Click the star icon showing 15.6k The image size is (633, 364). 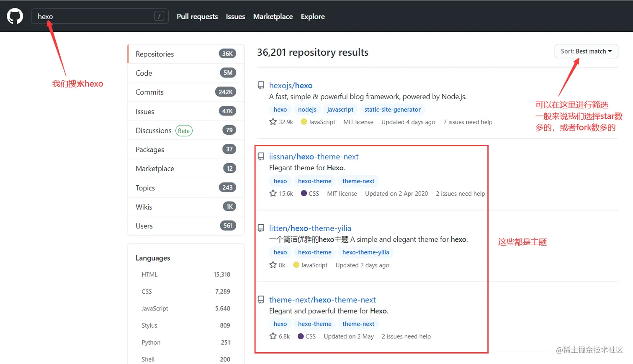point(273,193)
